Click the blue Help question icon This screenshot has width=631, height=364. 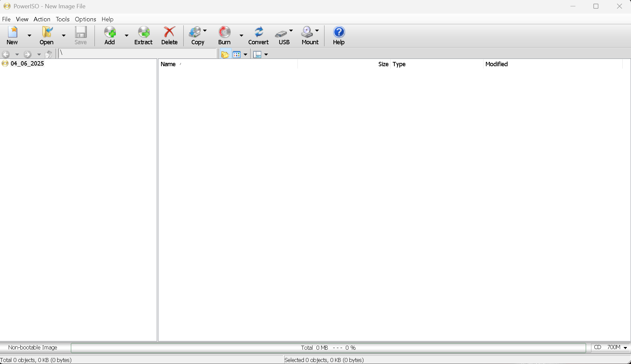click(339, 32)
